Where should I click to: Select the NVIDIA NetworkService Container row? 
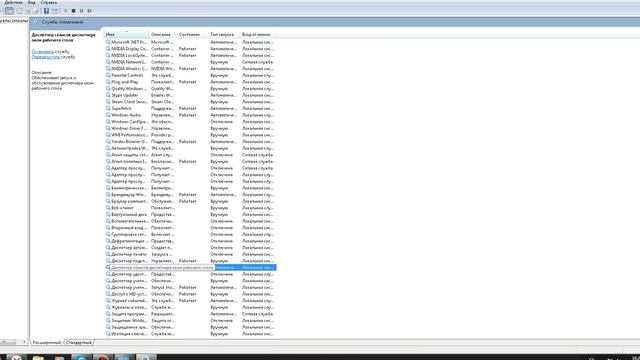tap(190, 62)
